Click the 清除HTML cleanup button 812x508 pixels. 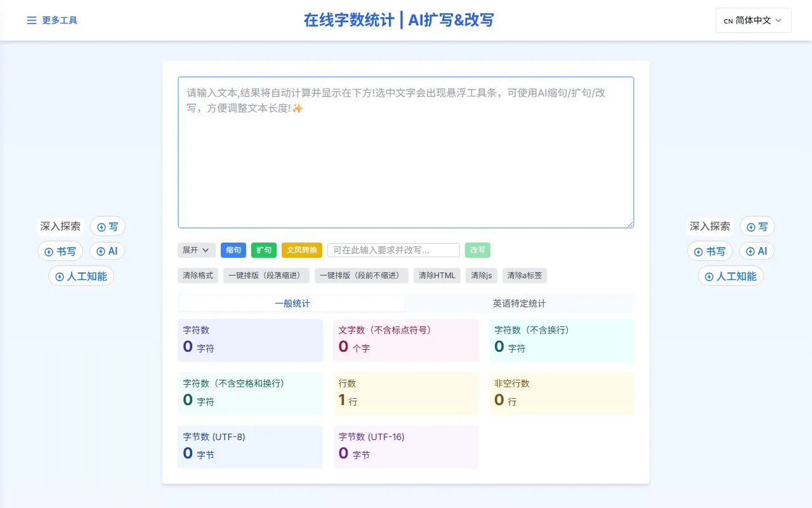coord(436,275)
